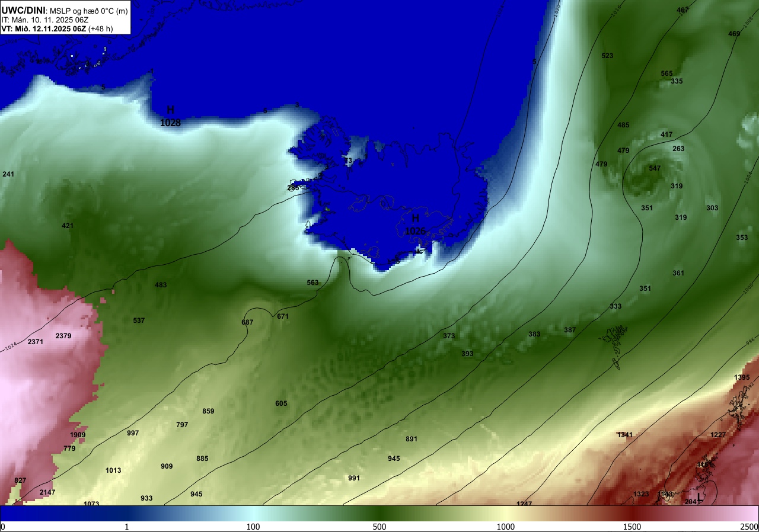Click the '353' height value

click(x=742, y=238)
